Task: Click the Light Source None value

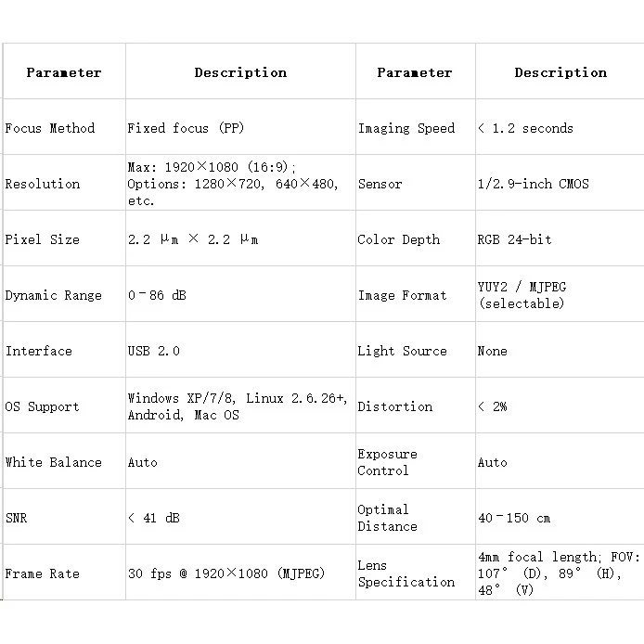Action: (493, 351)
